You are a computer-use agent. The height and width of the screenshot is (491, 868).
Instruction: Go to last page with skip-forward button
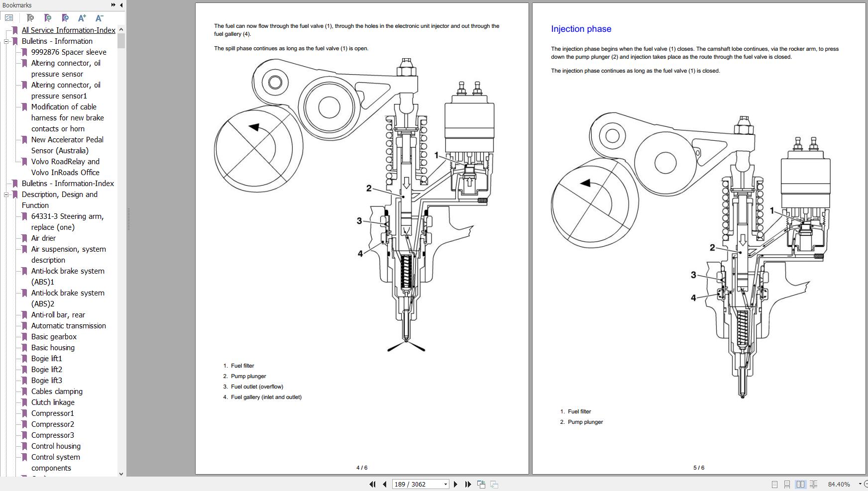(468, 484)
